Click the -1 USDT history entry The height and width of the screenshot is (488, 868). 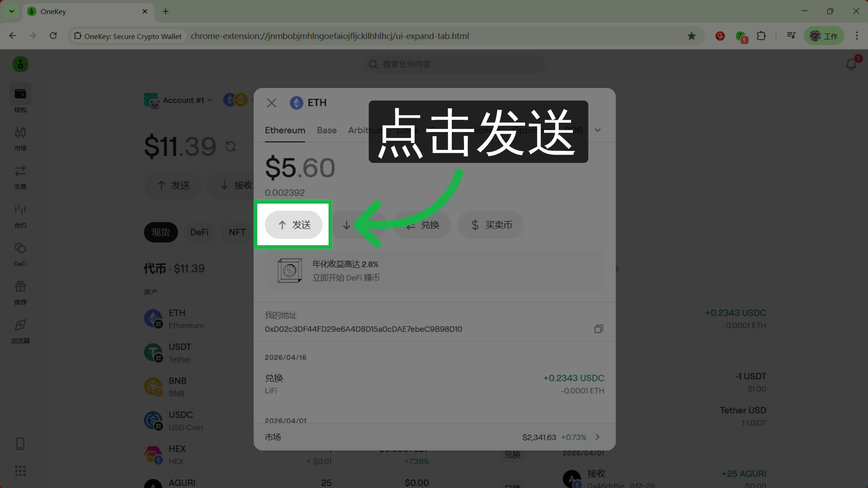692,382
